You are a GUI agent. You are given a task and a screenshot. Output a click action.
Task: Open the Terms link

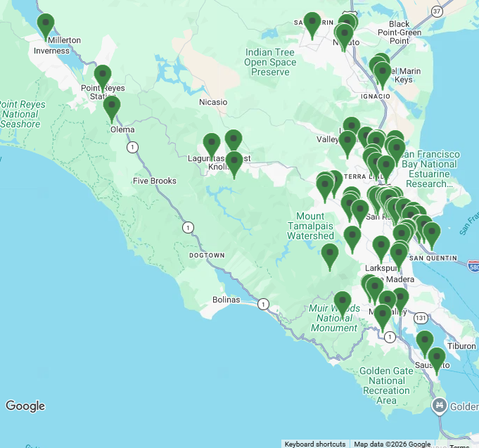(x=459, y=446)
